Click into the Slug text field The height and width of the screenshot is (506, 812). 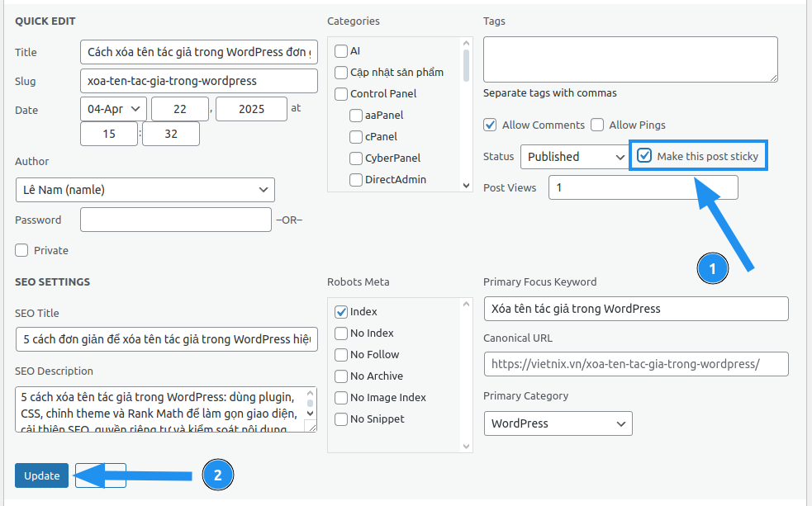pos(198,81)
